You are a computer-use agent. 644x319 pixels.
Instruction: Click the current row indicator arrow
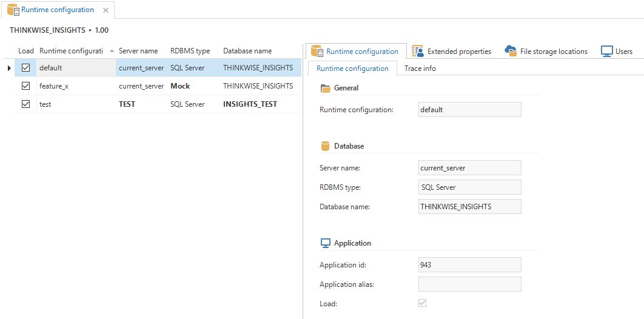click(9, 68)
